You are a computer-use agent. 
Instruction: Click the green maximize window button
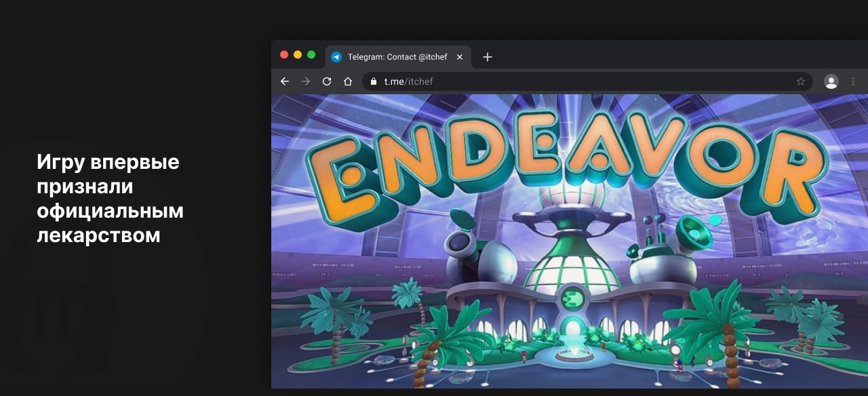pyautogui.click(x=311, y=55)
